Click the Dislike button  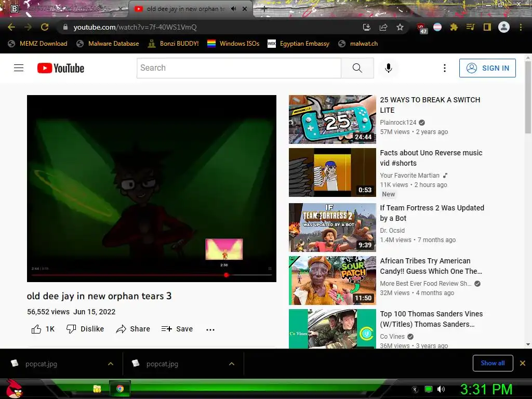[85, 329]
